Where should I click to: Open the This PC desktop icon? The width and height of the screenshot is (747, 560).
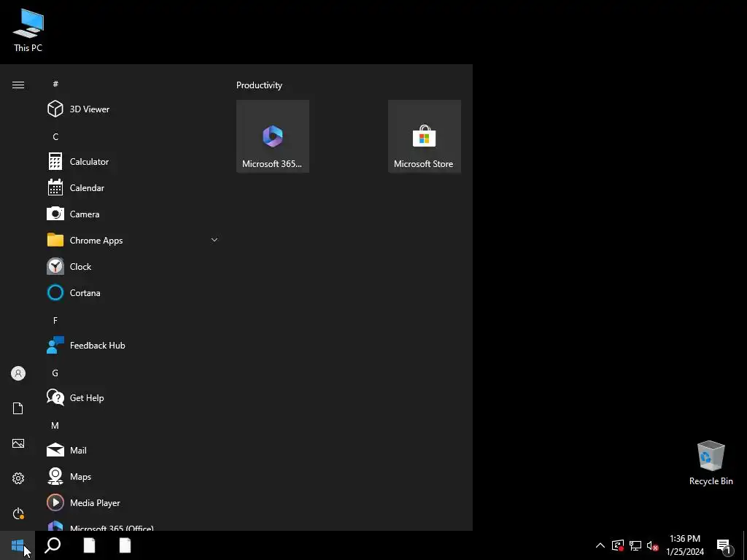[x=28, y=31]
